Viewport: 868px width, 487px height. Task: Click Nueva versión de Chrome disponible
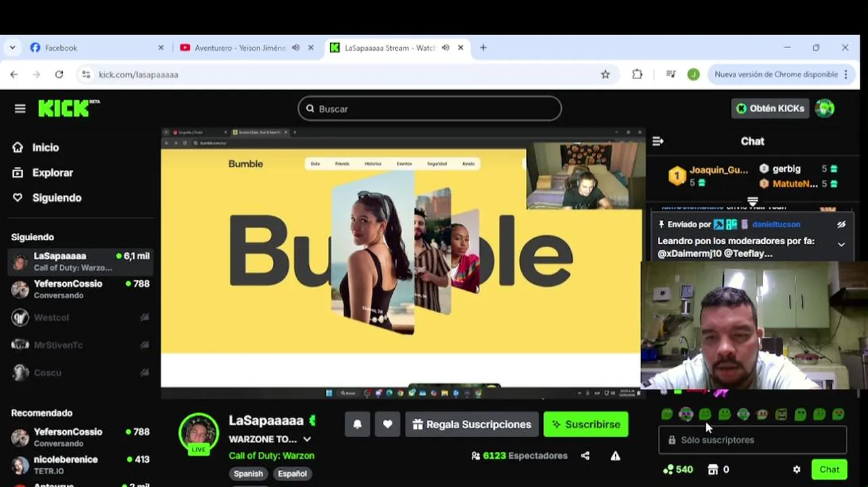coord(775,74)
